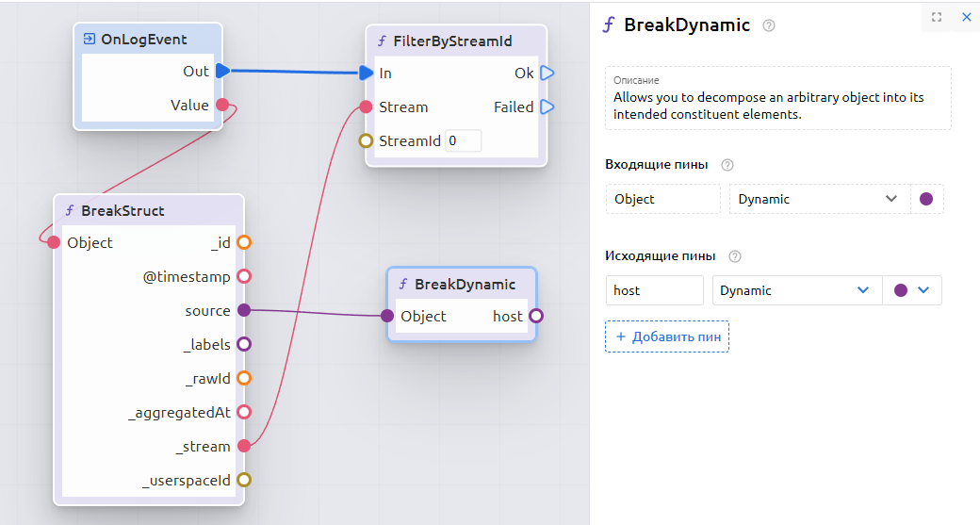This screenshot has width=980, height=525.
Task: Close the BreakDynamic properties panel
Action: 966,17
